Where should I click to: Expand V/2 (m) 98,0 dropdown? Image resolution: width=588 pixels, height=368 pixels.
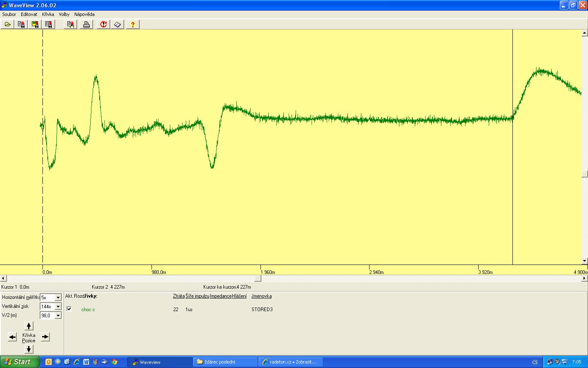(x=58, y=316)
